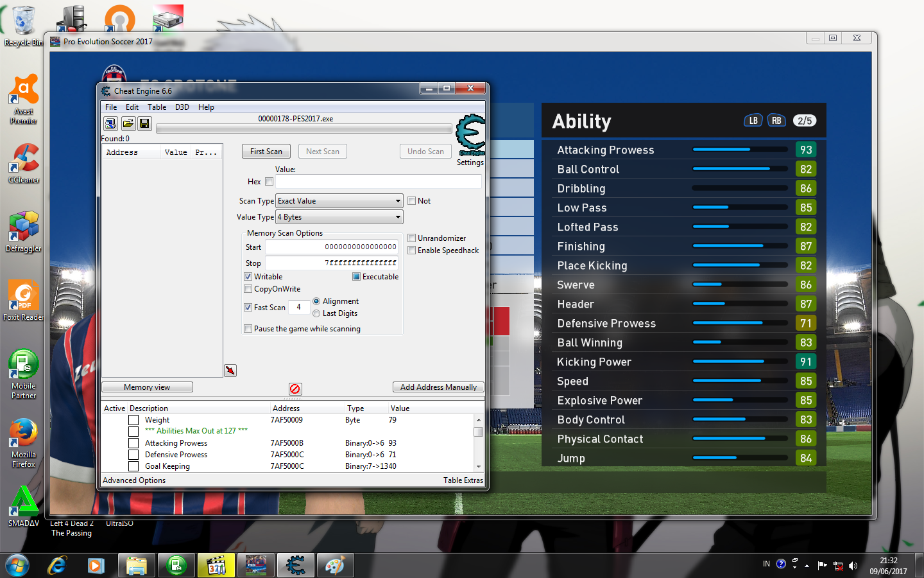Select the Last Digits radio button

[316, 313]
